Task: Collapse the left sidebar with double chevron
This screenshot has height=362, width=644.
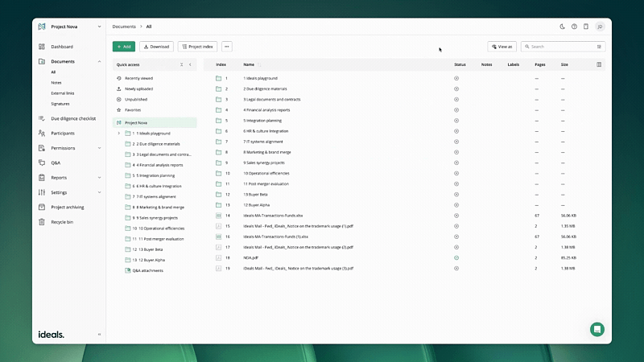Action: point(99,334)
